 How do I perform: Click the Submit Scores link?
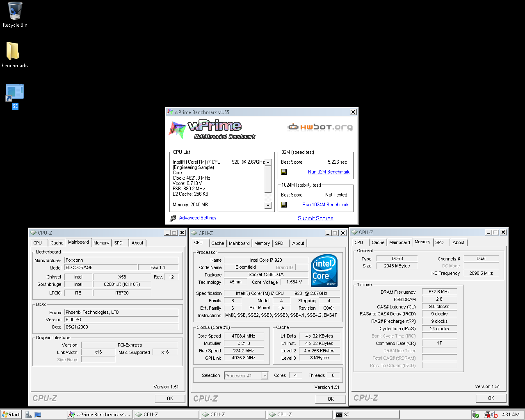pyautogui.click(x=315, y=219)
